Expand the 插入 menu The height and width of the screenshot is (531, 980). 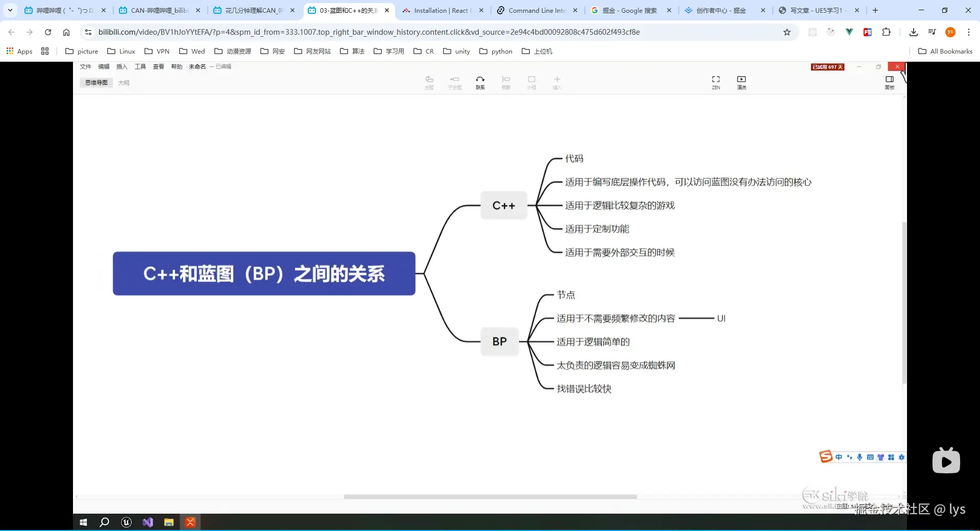(x=121, y=66)
